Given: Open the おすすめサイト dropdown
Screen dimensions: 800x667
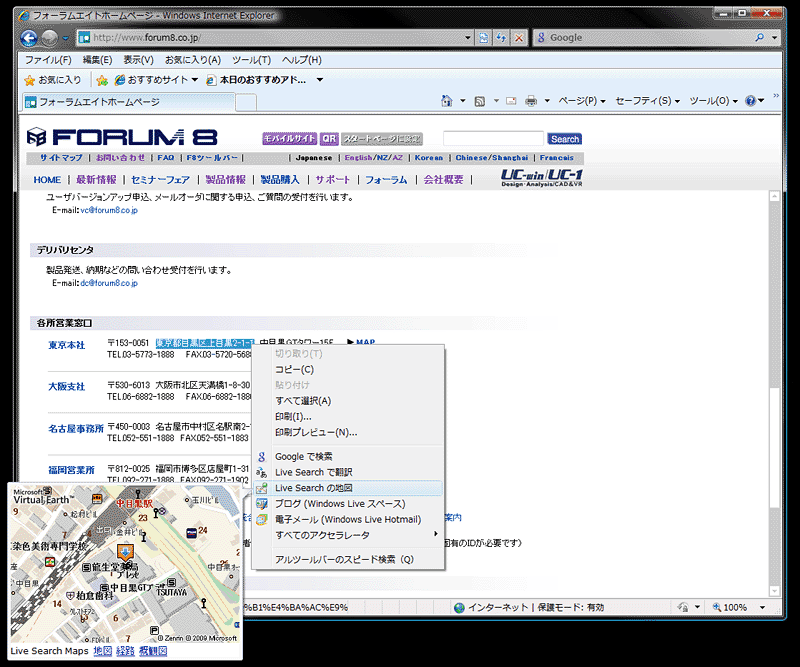Looking at the screenshot, I should pyautogui.click(x=157, y=80).
